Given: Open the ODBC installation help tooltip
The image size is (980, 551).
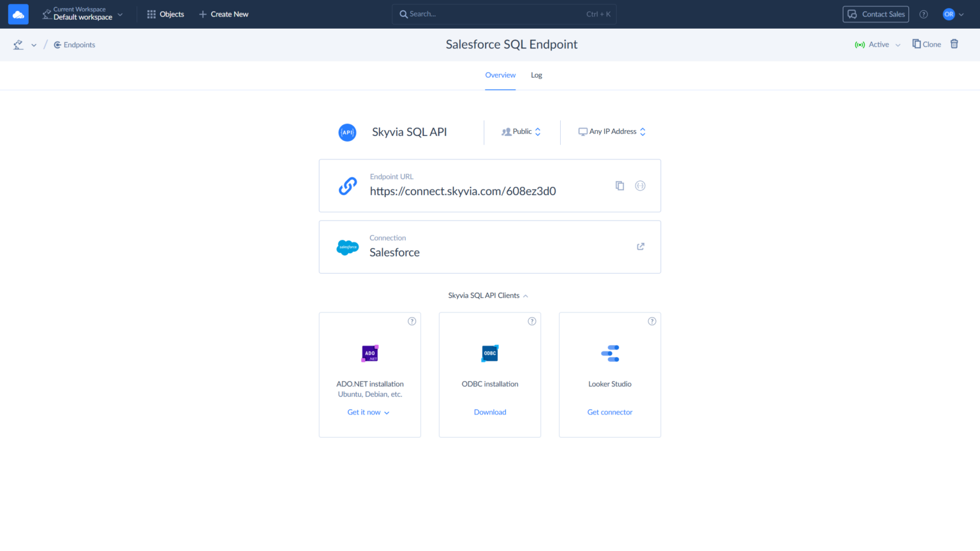Looking at the screenshot, I should [531, 321].
